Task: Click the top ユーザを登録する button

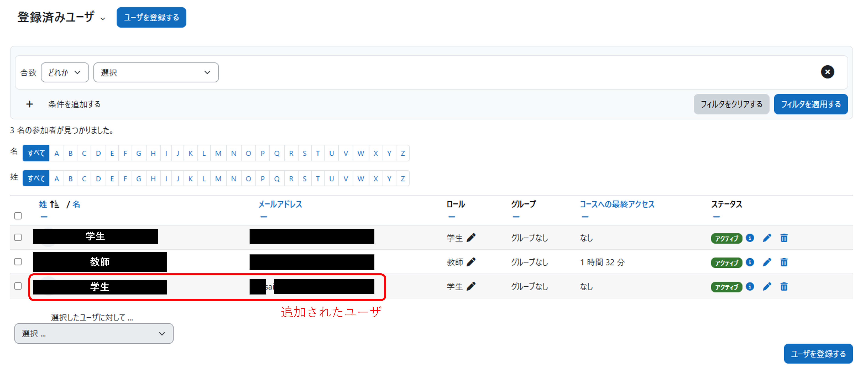Action: 151,18
